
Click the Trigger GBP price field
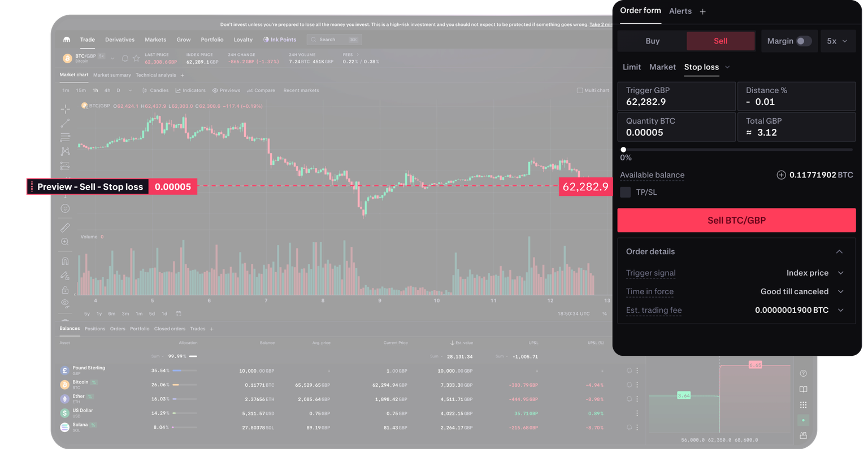point(676,96)
